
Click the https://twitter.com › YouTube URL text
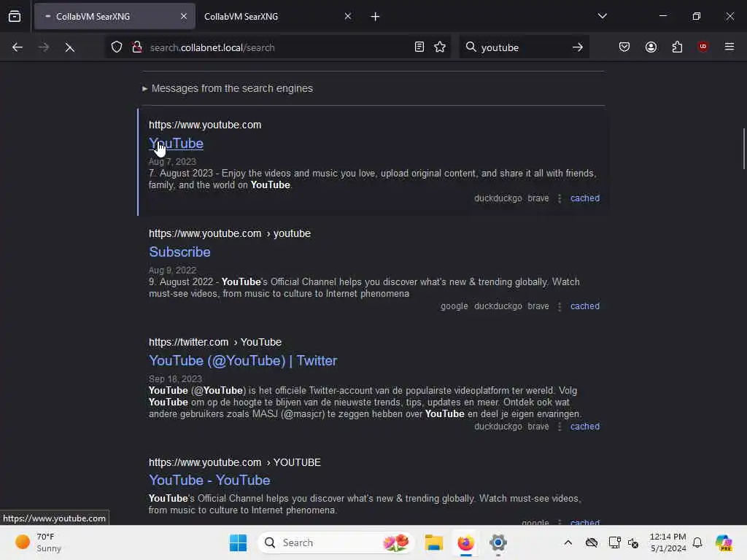(x=215, y=342)
